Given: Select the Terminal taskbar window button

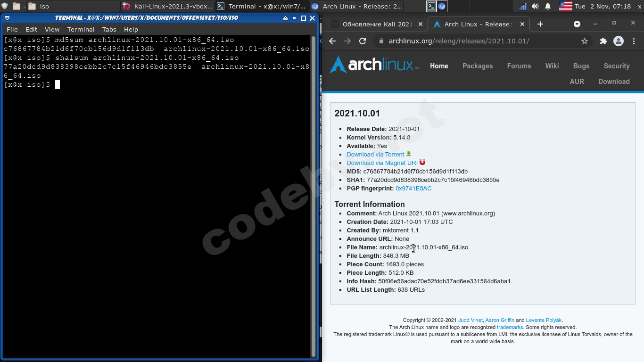Looking at the screenshot, I should (x=262, y=6).
